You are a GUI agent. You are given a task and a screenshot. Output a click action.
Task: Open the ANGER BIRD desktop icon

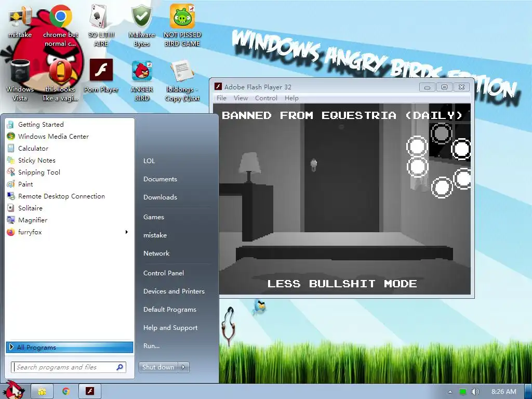pos(141,81)
